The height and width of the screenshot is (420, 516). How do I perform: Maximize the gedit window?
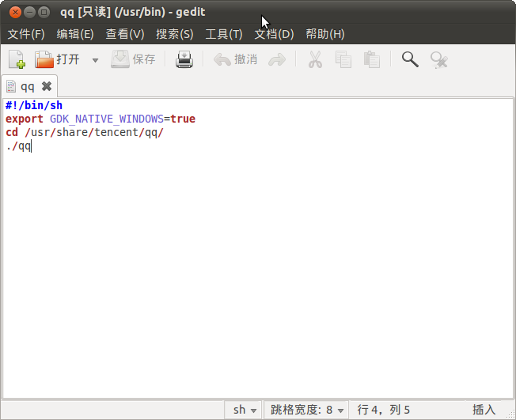point(44,13)
